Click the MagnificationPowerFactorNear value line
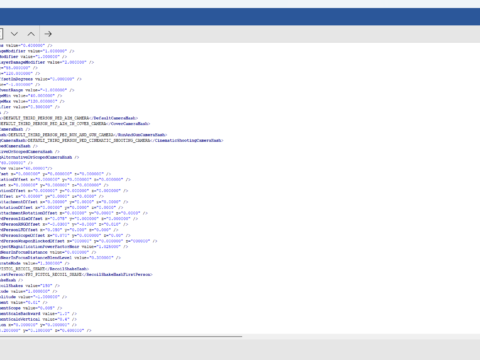The height and width of the screenshot is (360, 480). click(64, 247)
